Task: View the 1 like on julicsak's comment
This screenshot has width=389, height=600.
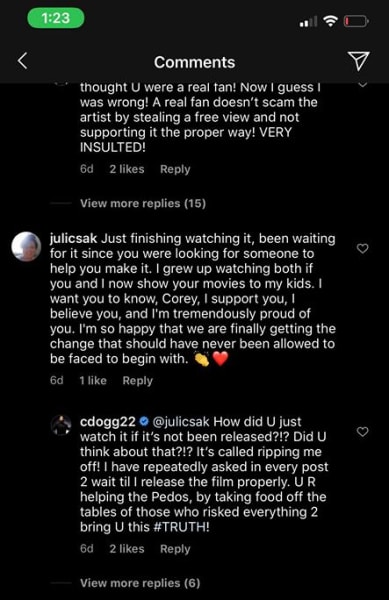Action: [x=93, y=381]
